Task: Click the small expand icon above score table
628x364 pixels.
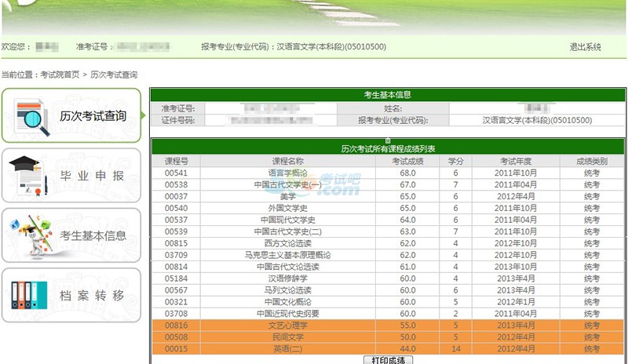Action: (388, 140)
